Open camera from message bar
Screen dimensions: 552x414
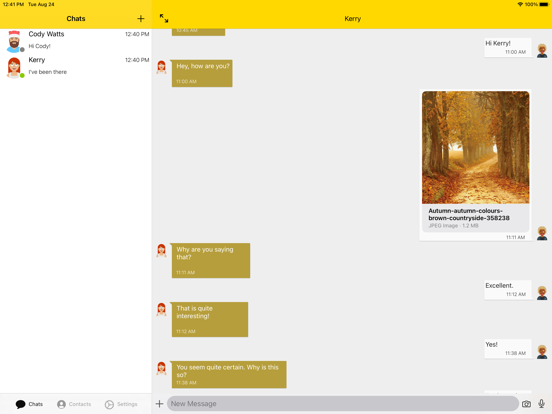(526, 404)
